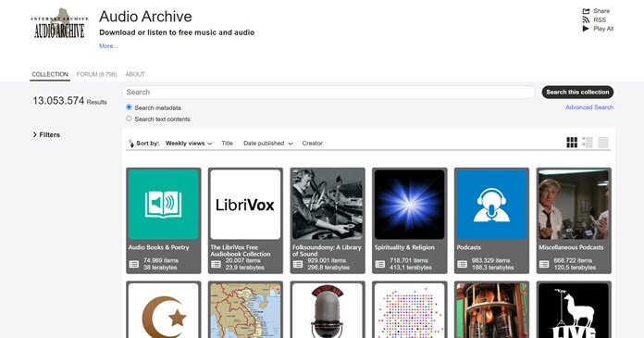Click the Share icon

586,11
